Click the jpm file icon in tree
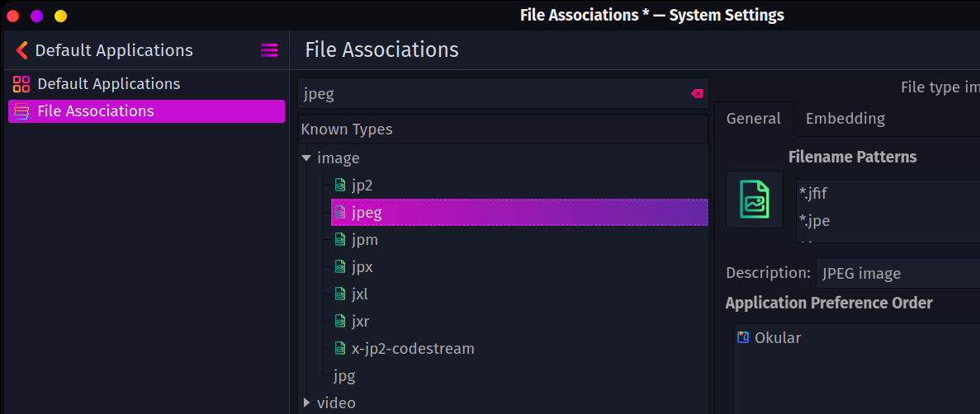980x414 pixels. pos(339,240)
